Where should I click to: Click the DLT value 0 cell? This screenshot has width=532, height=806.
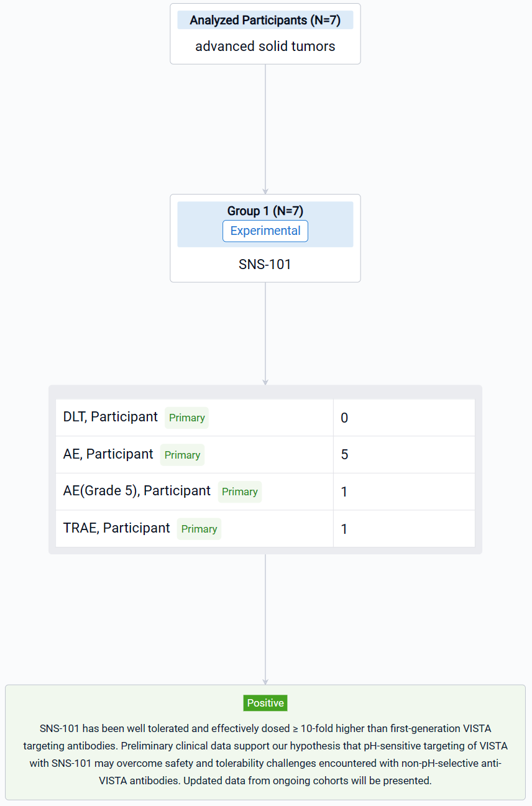404,418
